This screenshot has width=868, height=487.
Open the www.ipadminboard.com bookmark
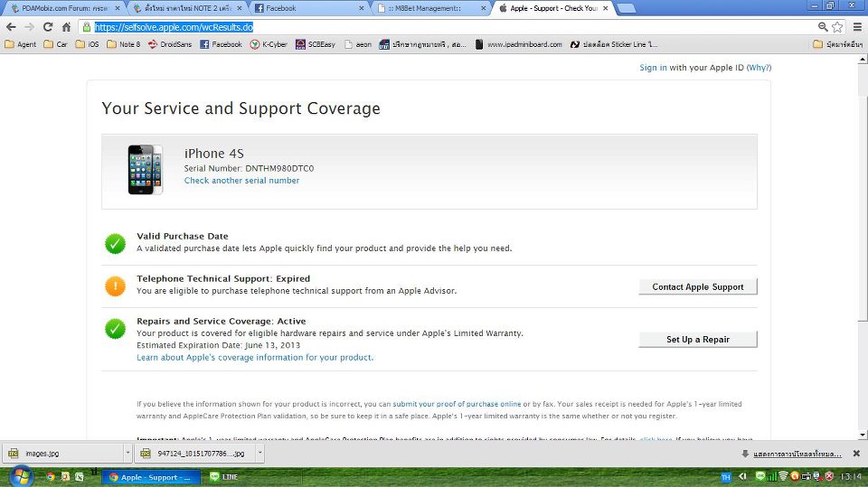click(x=519, y=44)
